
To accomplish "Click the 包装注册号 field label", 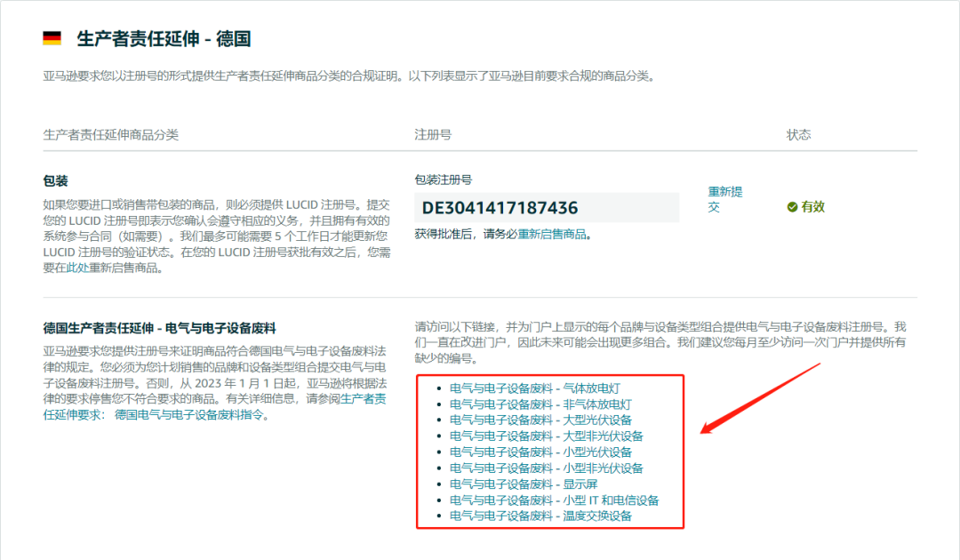I will [444, 180].
